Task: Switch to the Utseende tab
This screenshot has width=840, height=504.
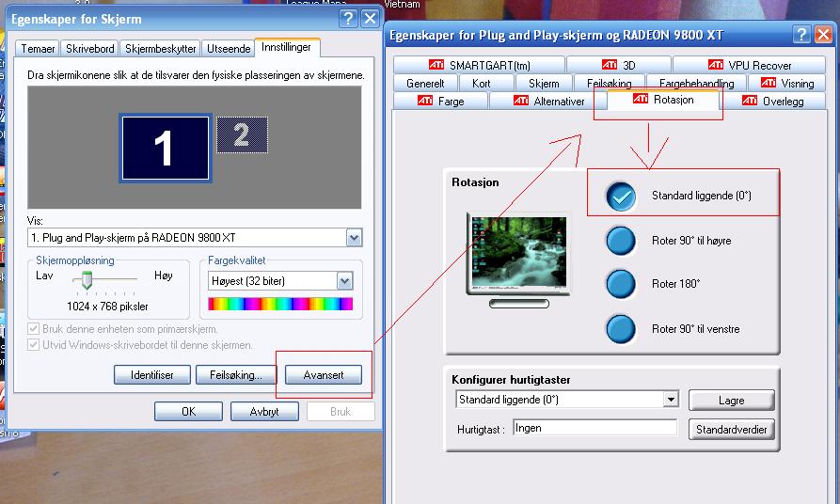Action: (229, 49)
